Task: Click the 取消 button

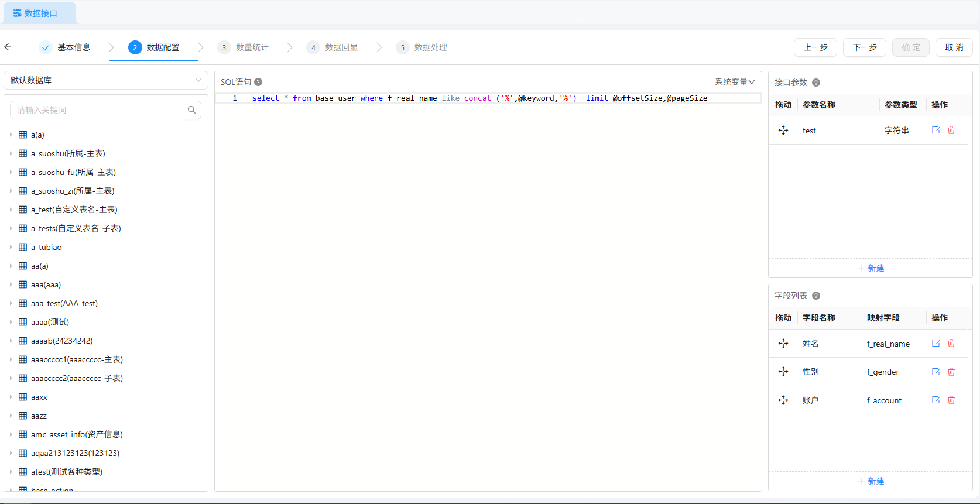Action: click(954, 47)
